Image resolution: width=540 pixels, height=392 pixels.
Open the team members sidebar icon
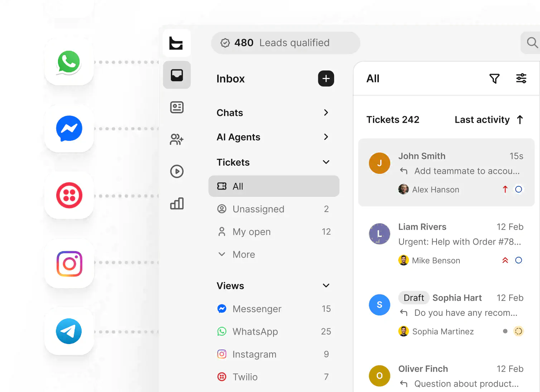(177, 139)
